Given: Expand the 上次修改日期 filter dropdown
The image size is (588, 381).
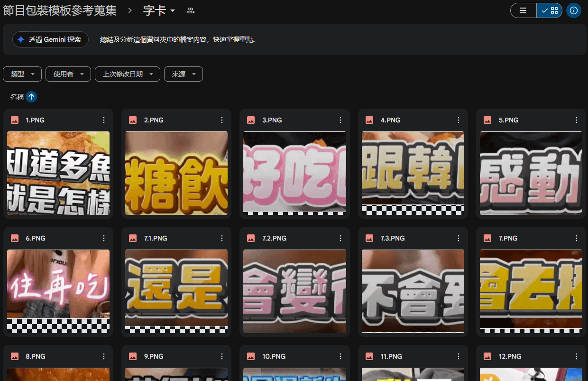Looking at the screenshot, I should pyautogui.click(x=128, y=74).
